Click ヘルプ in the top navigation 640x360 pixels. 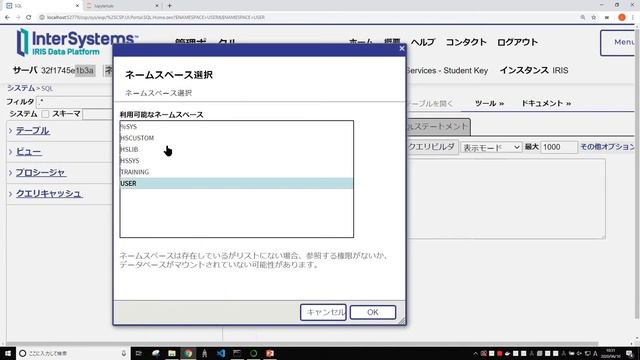(422, 42)
